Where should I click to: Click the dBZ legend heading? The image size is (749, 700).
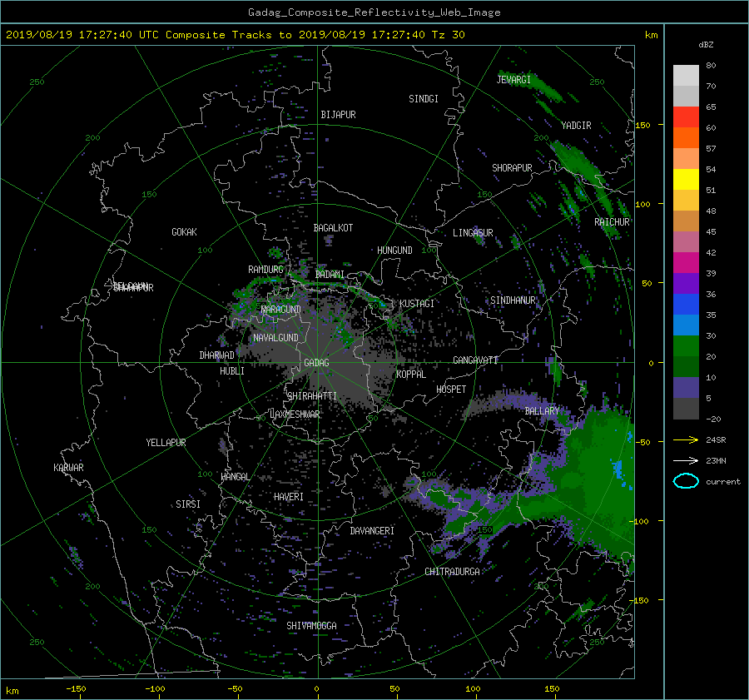pyautogui.click(x=706, y=44)
